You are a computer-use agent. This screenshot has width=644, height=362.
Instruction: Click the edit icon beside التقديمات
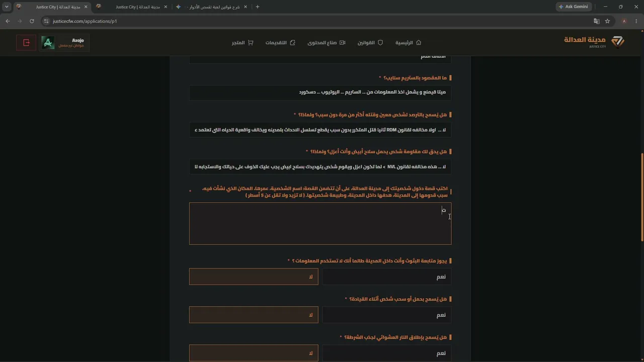(293, 43)
